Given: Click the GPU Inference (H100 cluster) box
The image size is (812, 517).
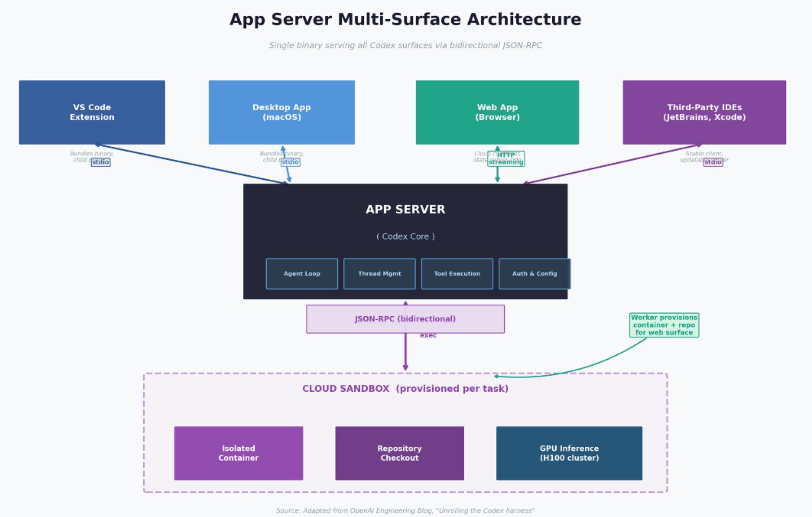Looking at the screenshot, I should [x=569, y=453].
